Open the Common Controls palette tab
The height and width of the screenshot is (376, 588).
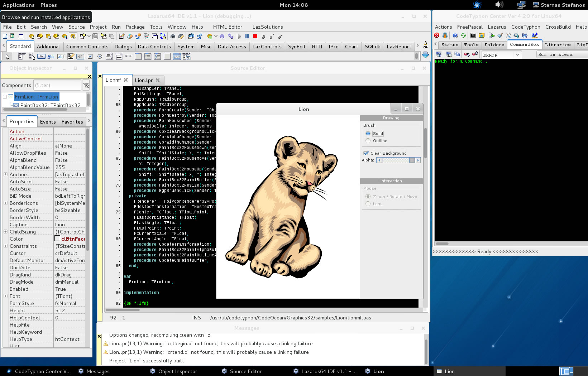87,47
